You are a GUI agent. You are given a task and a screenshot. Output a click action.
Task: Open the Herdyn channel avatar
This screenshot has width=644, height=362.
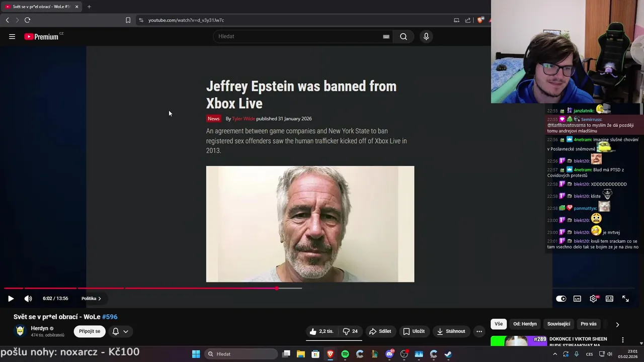point(20,331)
